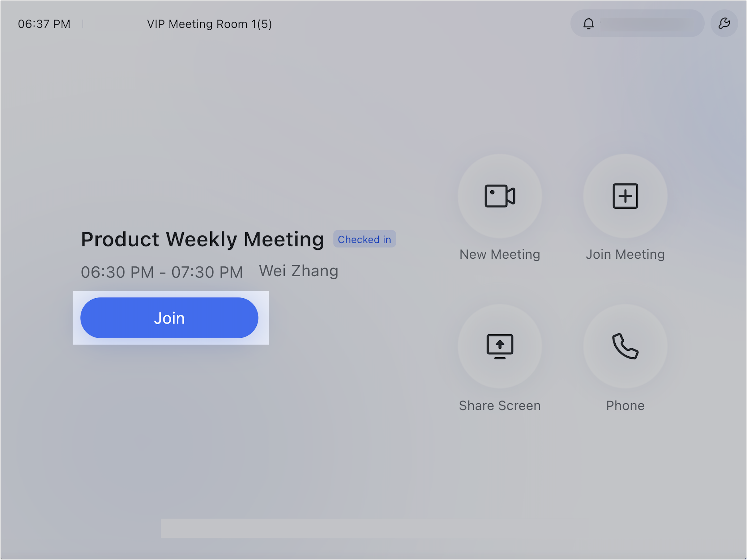This screenshot has height=560, width=747.
Task: Click the "Phone" text label
Action: [625, 406]
